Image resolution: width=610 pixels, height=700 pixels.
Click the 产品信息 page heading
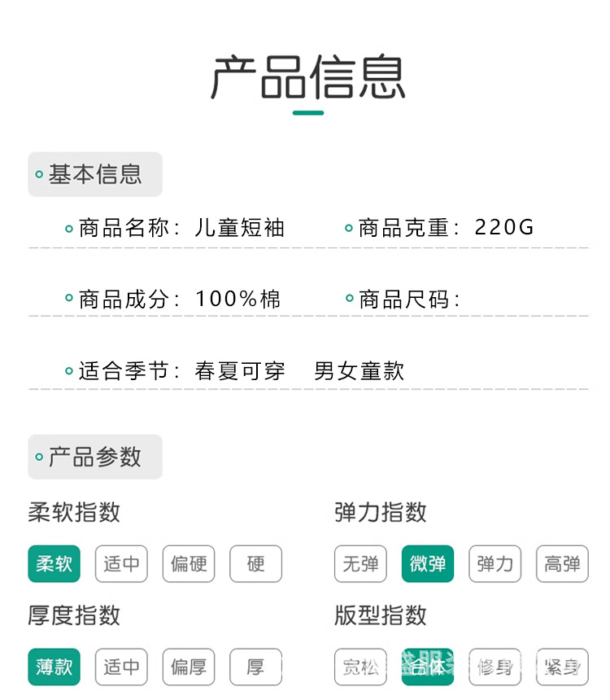307,77
